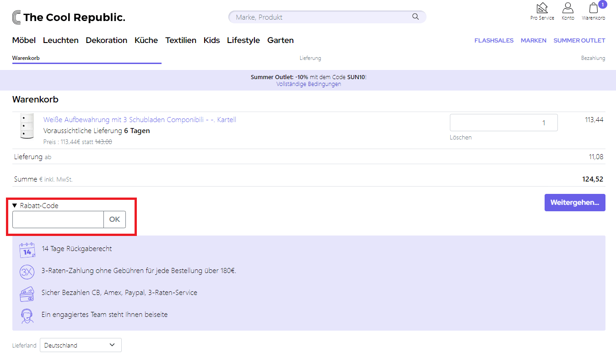616x364 pixels.
Task: Collapse the Rabatt-Code expander
Action: (x=35, y=206)
